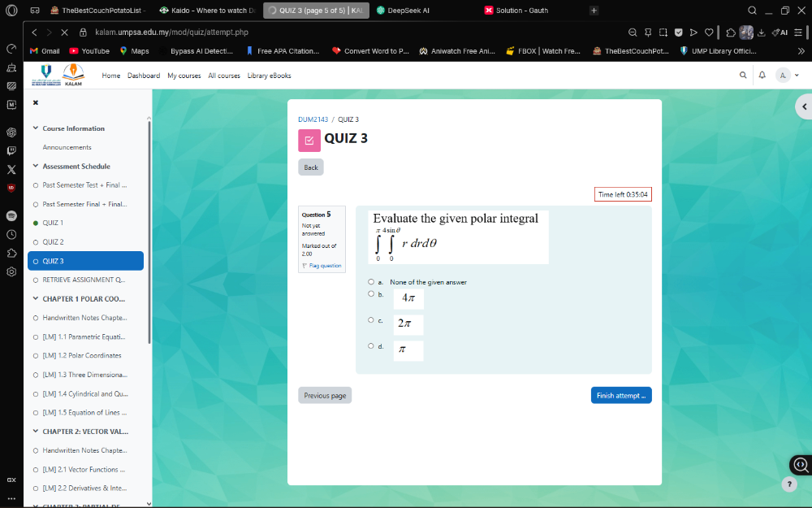Open the new tab plus button
Screen dimensions: 812x508
[594, 11]
